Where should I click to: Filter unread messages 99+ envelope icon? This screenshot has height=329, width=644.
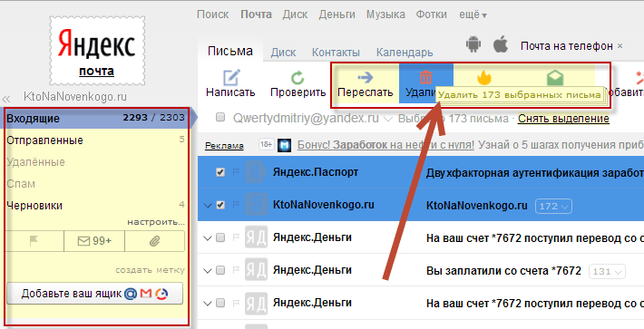[94, 241]
